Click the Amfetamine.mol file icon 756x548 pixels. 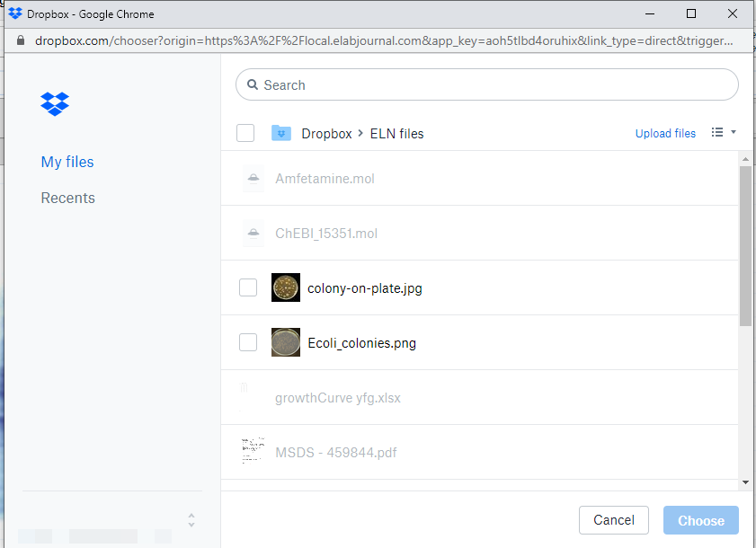click(x=253, y=179)
